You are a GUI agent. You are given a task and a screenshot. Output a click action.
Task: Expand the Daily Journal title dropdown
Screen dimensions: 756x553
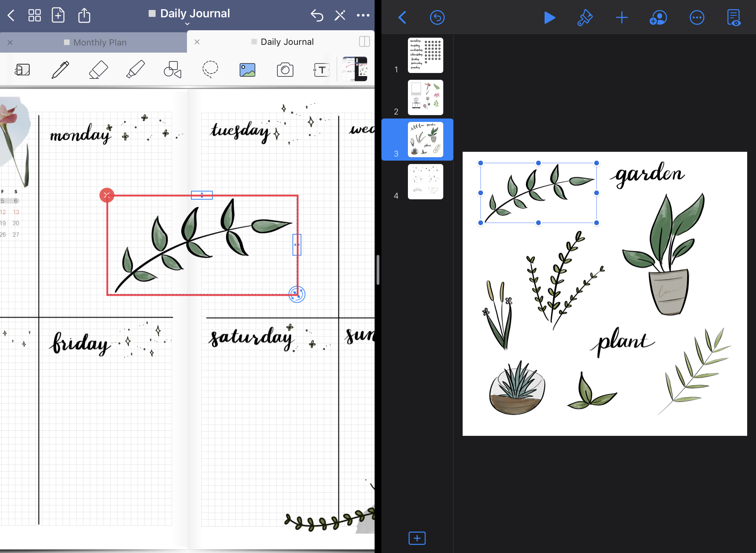(x=187, y=24)
